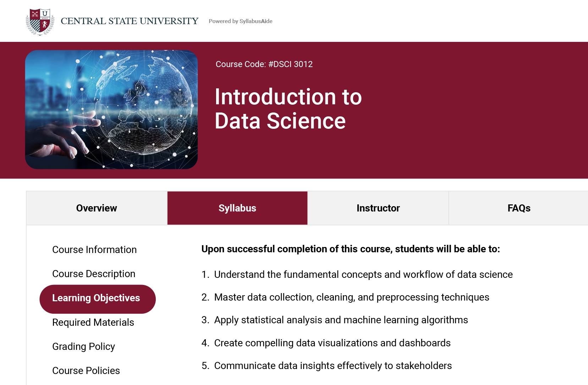Click the globe course banner image
The image size is (588, 385).
[111, 110]
